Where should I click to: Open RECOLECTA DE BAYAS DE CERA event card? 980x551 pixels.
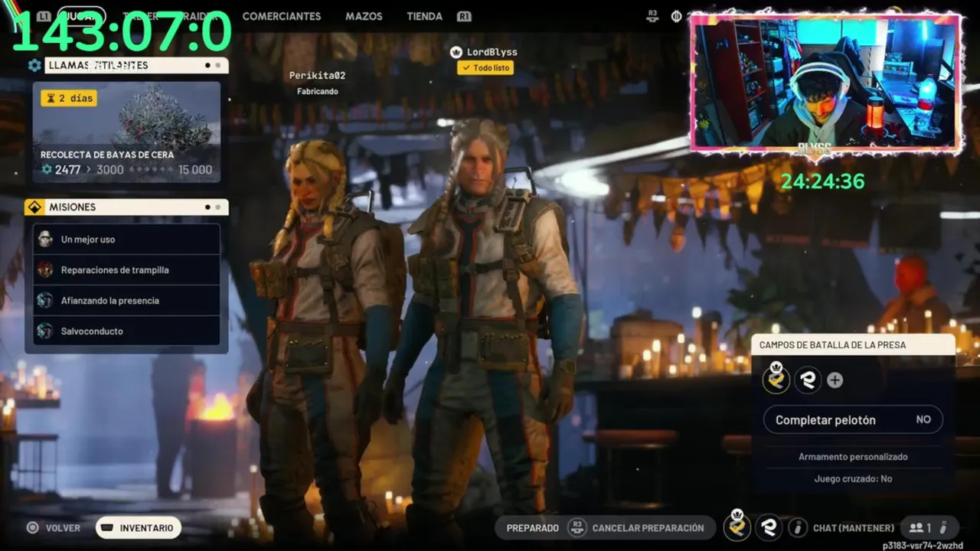[x=126, y=132]
